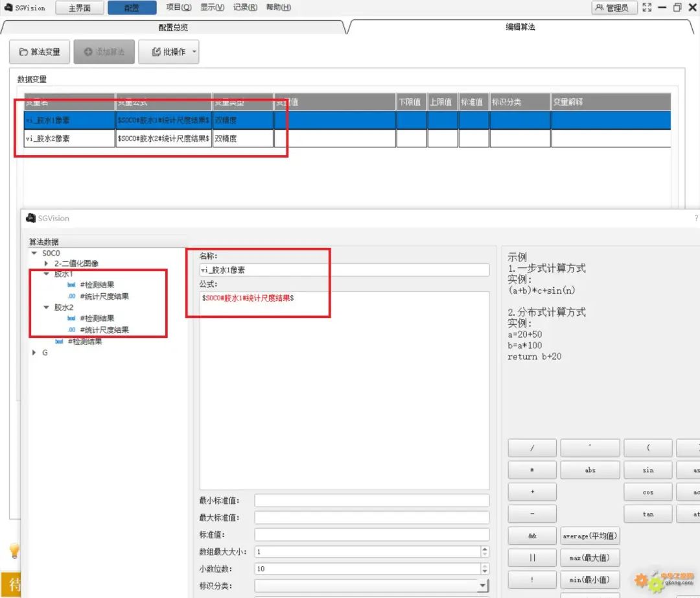The width and height of the screenshot is (700, 598).
Task: Open the 算法变量 panel via folder icon
Action: point(25,51)
